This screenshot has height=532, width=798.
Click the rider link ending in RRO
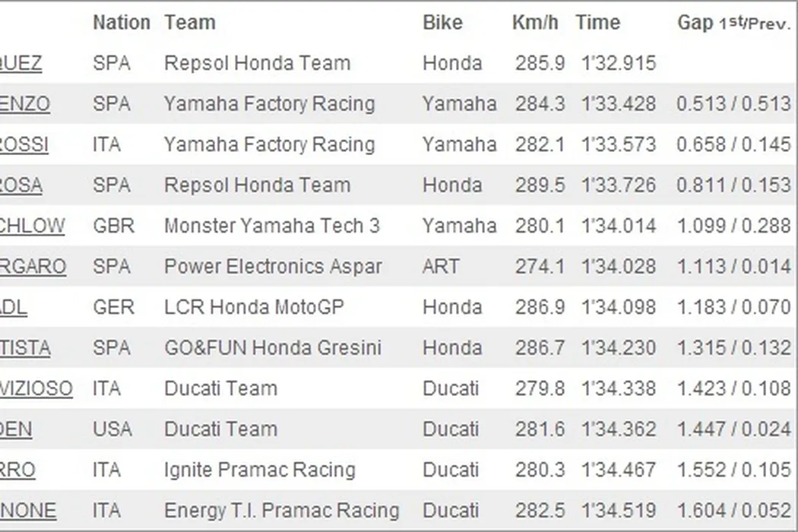[x=17, y=470]
